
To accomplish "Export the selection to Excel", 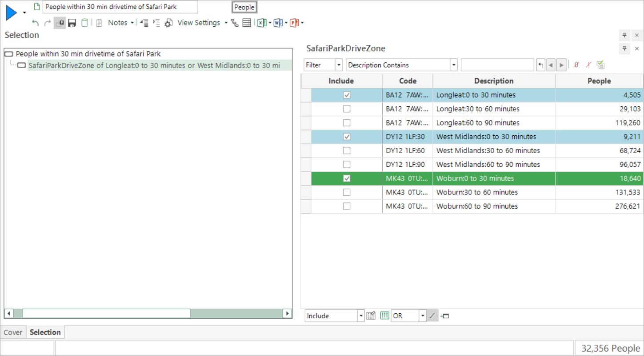I will [262, 23].
